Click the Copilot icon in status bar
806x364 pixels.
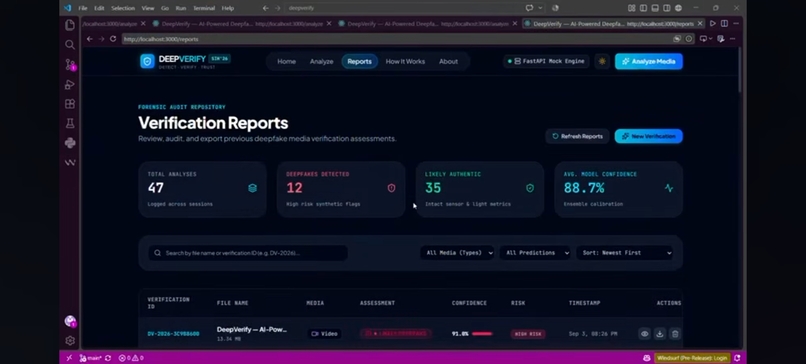(x=647, y=358)
